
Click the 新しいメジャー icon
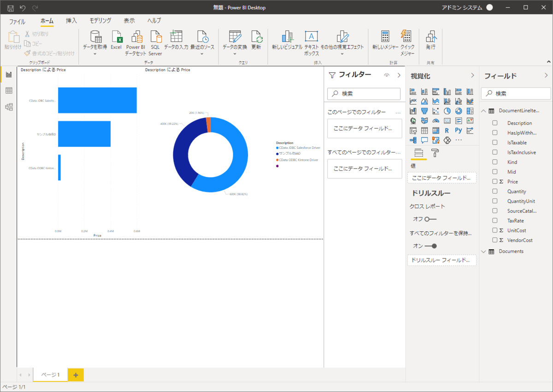click(x=385, y=38)
